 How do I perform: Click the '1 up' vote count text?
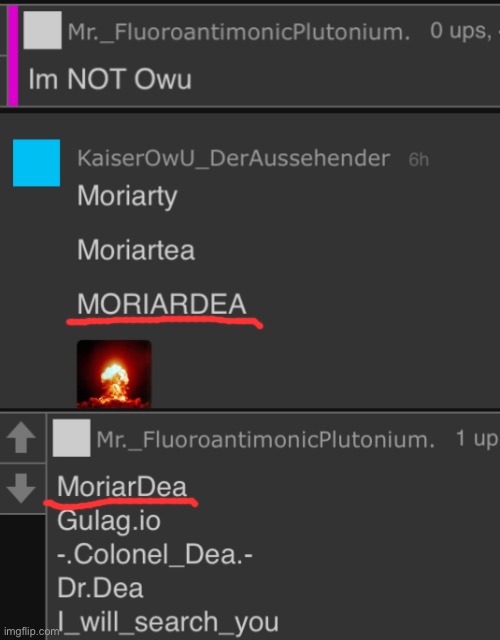[x=477, y=439]
